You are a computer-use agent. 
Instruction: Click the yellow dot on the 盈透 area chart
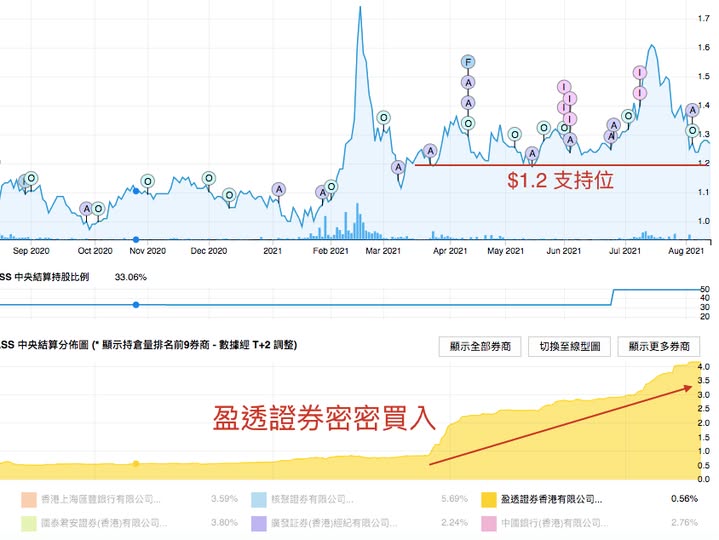coord(136,464)
